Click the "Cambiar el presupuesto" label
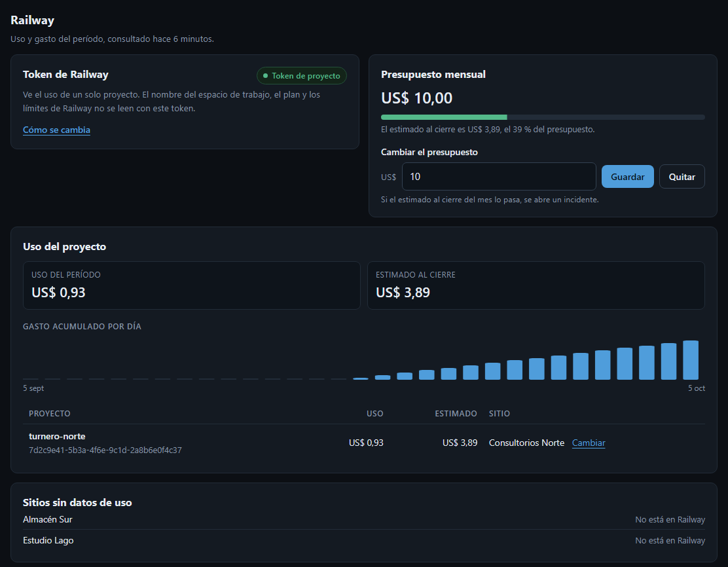 (429, 153)
